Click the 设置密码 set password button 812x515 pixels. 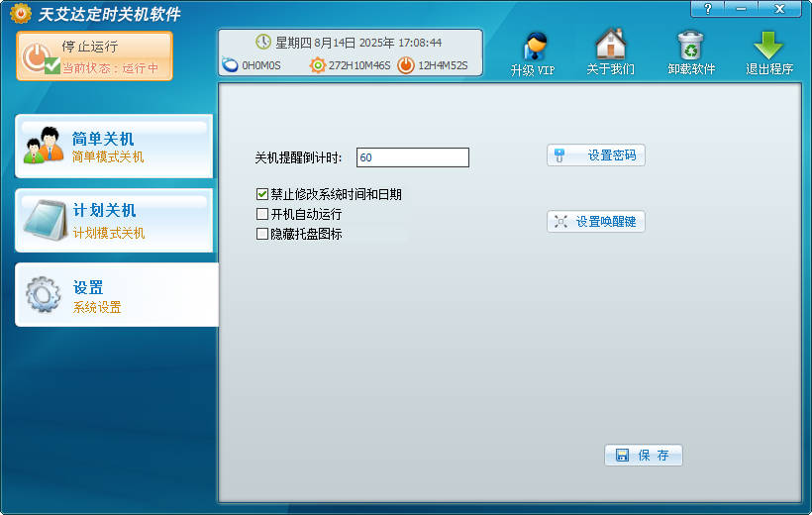tap(596, 154)
